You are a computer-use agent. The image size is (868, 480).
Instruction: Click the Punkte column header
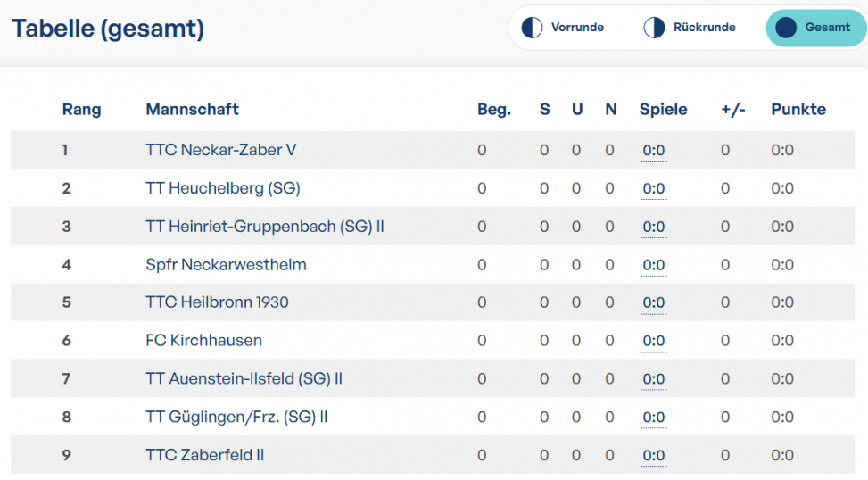click(798, 110)
